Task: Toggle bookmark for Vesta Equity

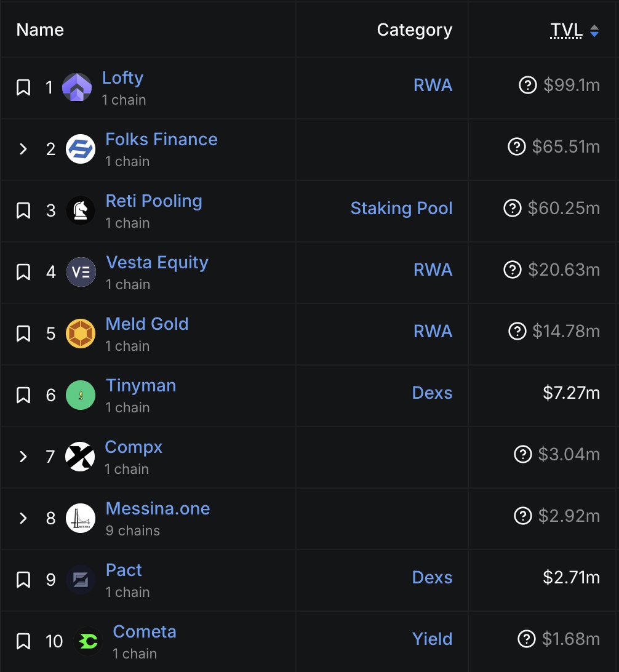Action: (x=23, y=272)
